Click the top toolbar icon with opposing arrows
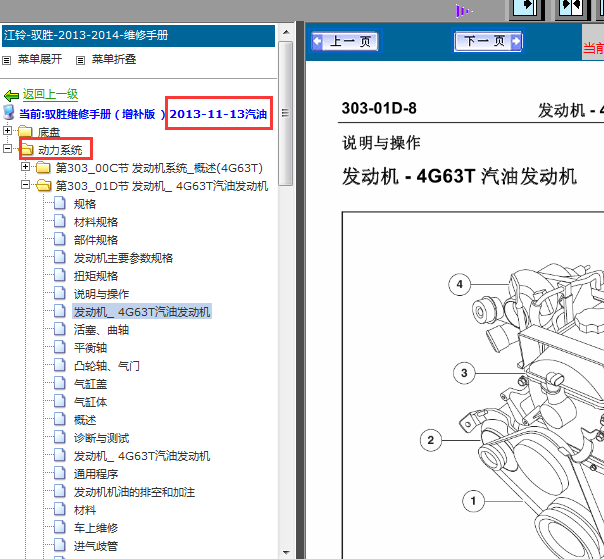Viewport: 604px width, 559px height. coord(572,8)
